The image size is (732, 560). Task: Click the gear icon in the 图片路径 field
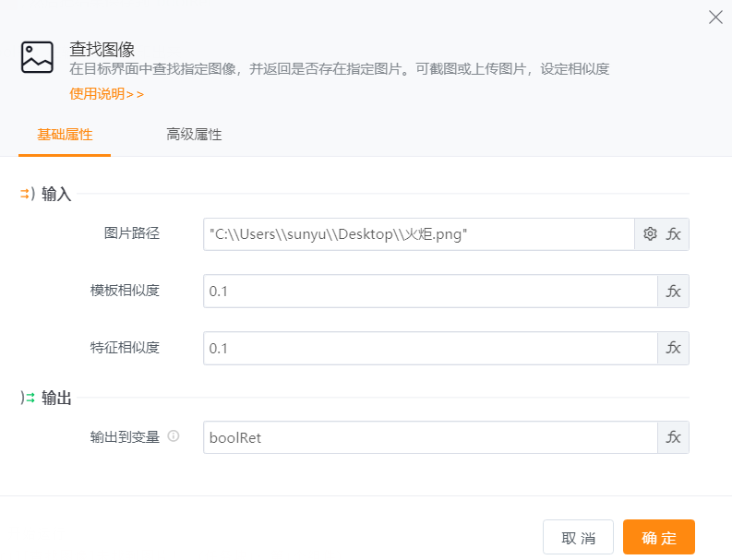click(650, 234)
